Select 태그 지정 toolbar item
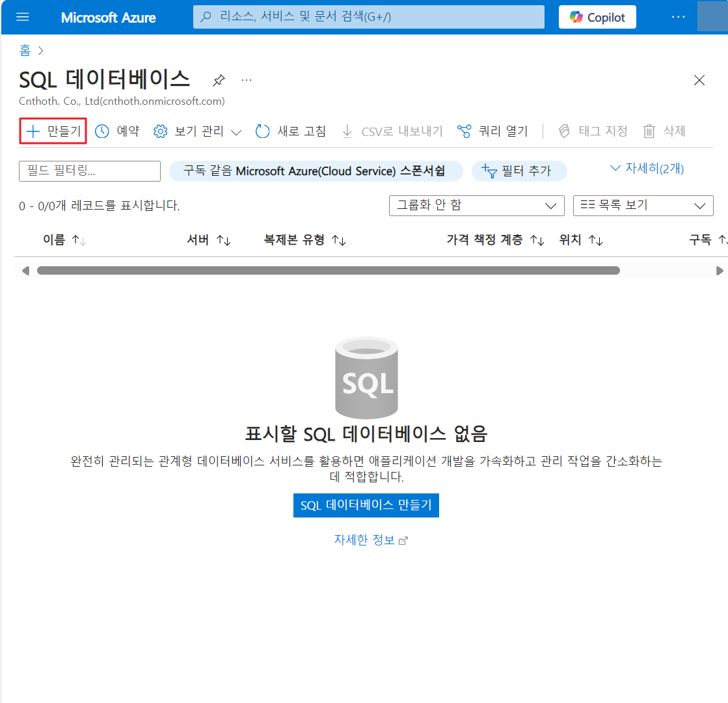728x703 pixels. coord(593,131)
